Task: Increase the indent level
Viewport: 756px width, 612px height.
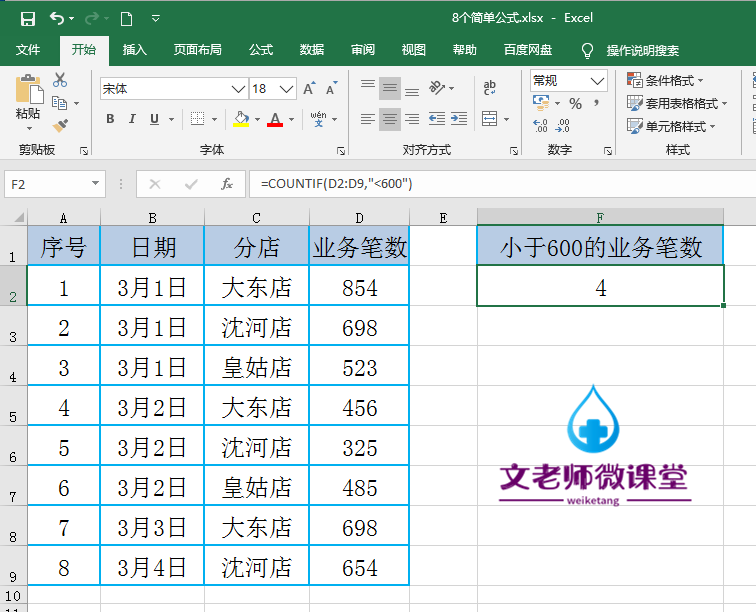Action: (459, 119)
